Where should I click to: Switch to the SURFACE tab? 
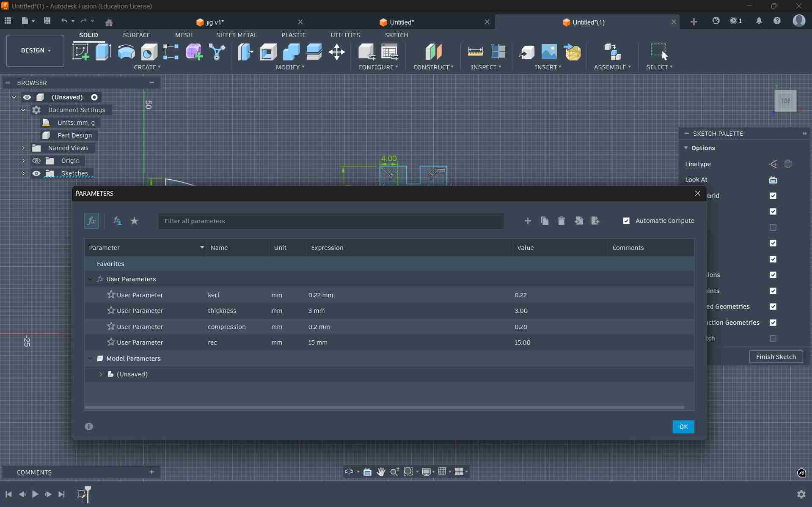pyautogui.click(x=136, y=35)
